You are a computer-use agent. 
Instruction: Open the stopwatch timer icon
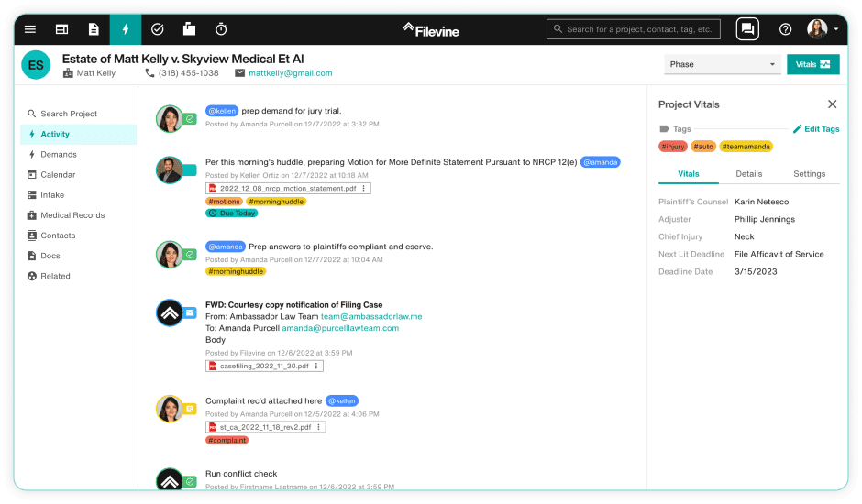pos(221,29)
